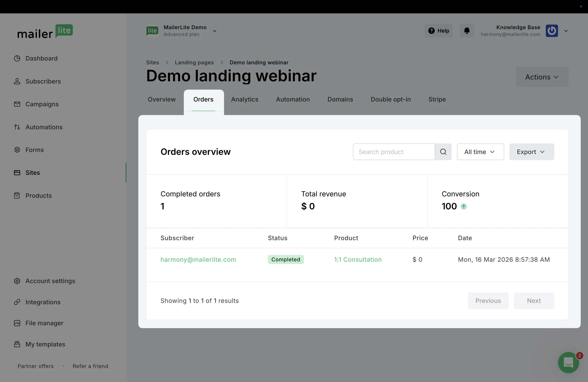Screen dimensions: 588x382
Task: Open the Export dropdown
Action: 531,152
